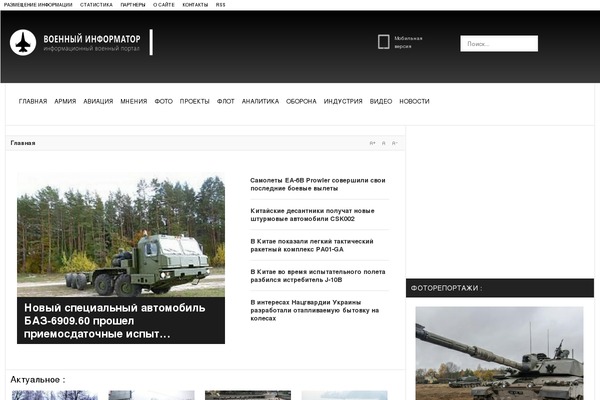This screenshot has height=400, width=600.
Task: Click the Фоторепортажи section header
Action: pos(500,288)
